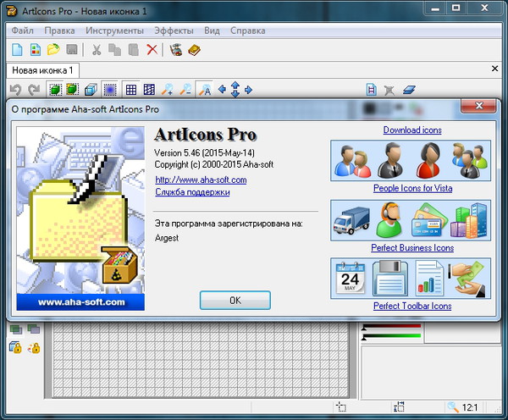Open the http://www.aha-soft.com link
508x420 pixels.
(201, 180)
